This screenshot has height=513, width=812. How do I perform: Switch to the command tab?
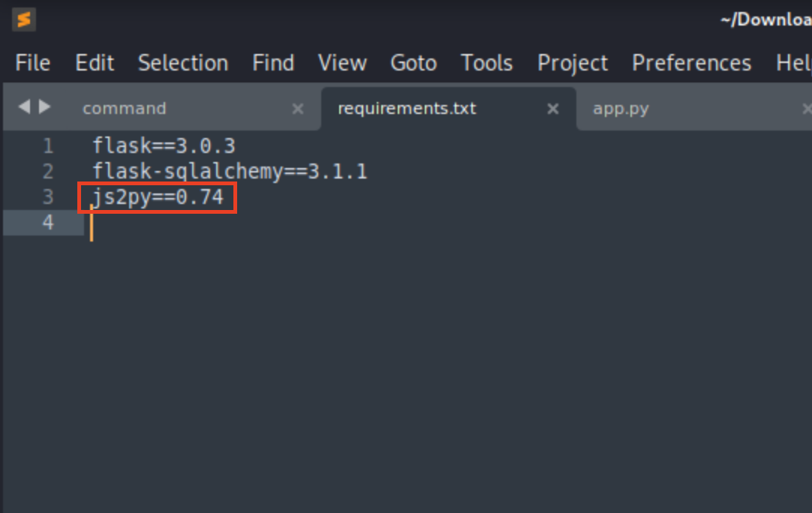pos(124,108)
